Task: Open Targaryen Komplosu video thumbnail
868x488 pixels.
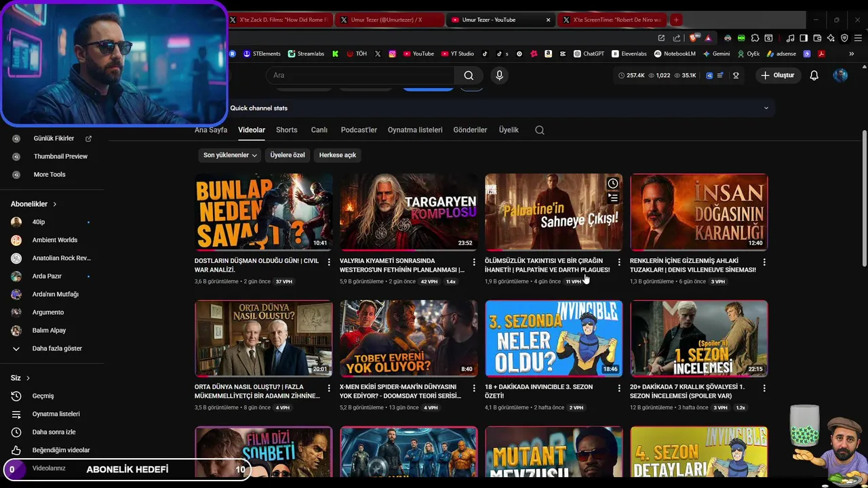Action: tap(408, 212)
